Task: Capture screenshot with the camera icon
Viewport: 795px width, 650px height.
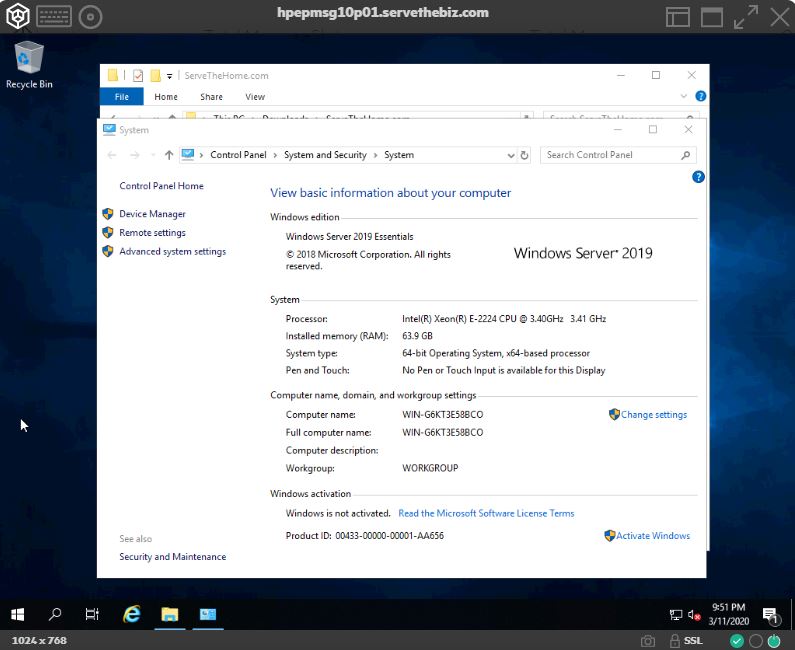Action: click(648, 640)
